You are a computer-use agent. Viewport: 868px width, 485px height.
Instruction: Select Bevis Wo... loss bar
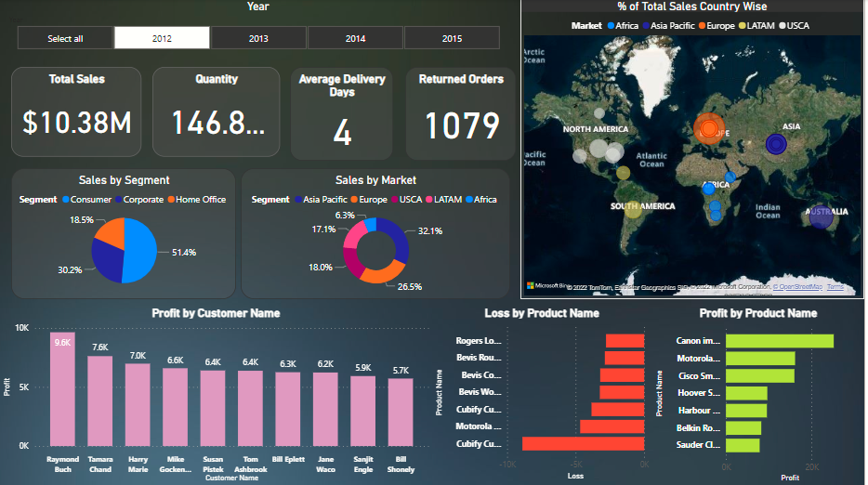click(x=622, y=392)
